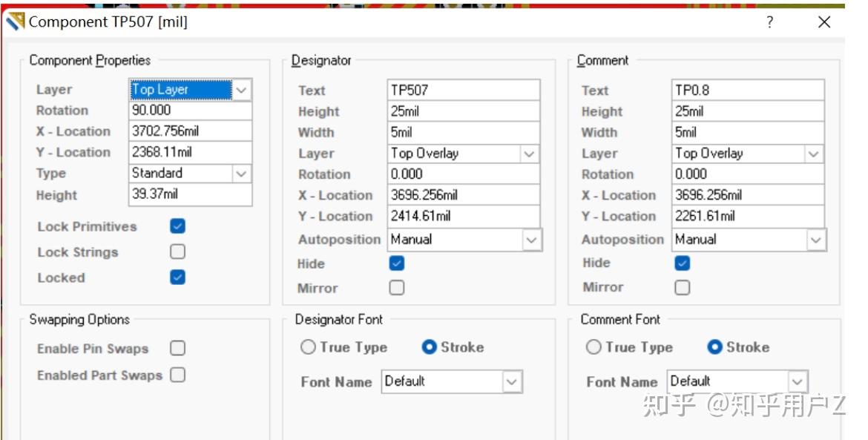The width and height of the screenshot is (868, 440).
Task: Select True Type for Designator Font
Action: 308,347
